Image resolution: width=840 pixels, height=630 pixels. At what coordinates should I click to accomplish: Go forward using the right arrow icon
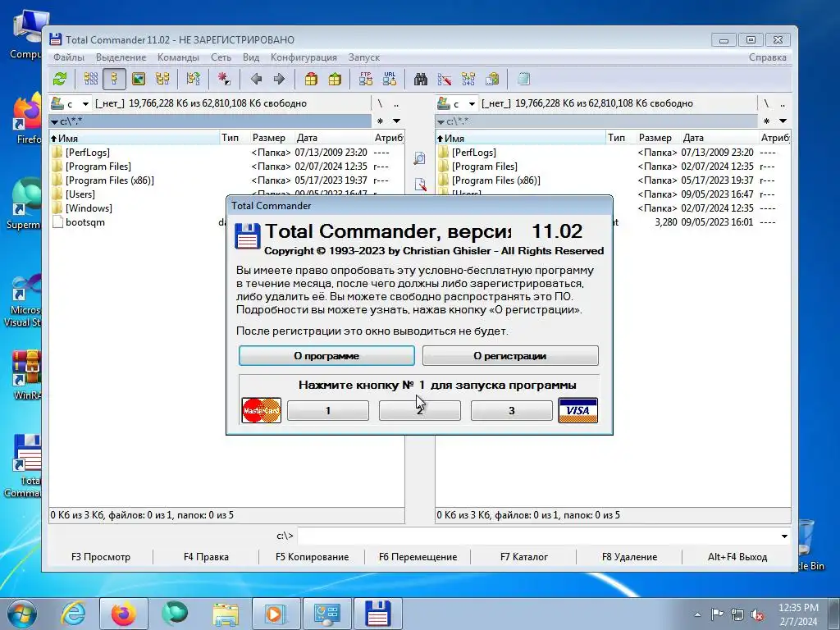click(x=279, y=80)
